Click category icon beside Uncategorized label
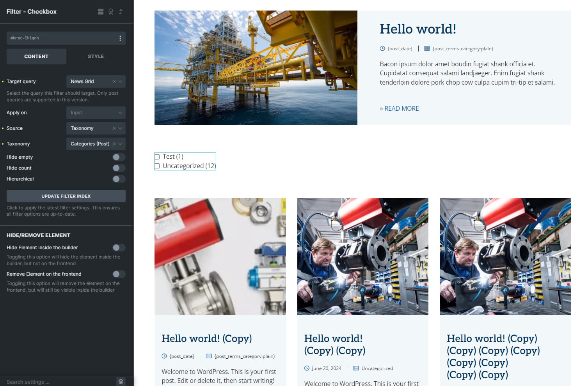The width and height of the screenshot is (588, 386). click(x=356, y=368)
